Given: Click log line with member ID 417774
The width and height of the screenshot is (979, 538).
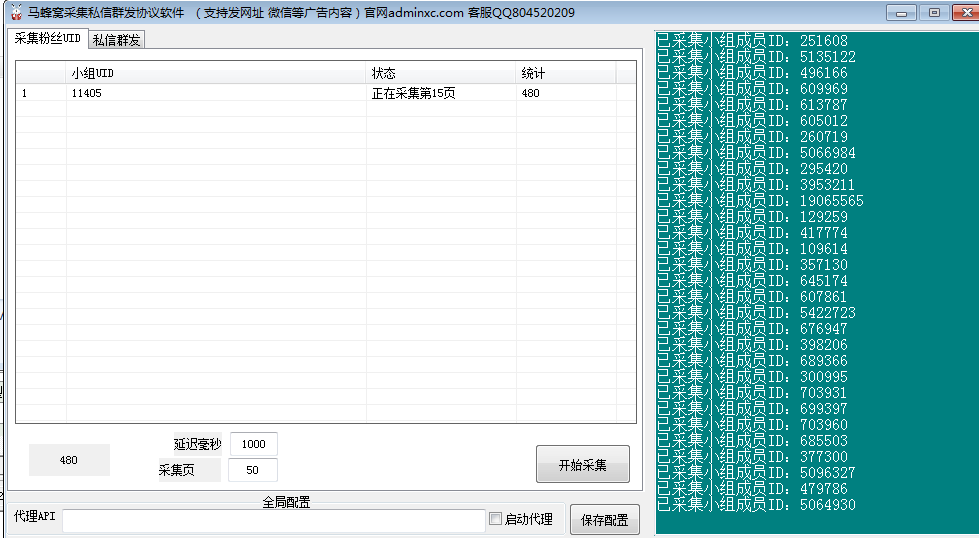Looking at the screenshot, I should coord(752,233).
